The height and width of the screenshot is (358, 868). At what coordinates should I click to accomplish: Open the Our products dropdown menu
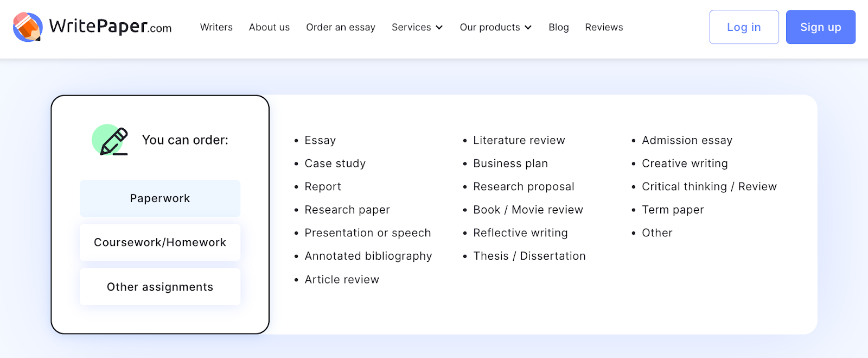(x=495, y=27)
